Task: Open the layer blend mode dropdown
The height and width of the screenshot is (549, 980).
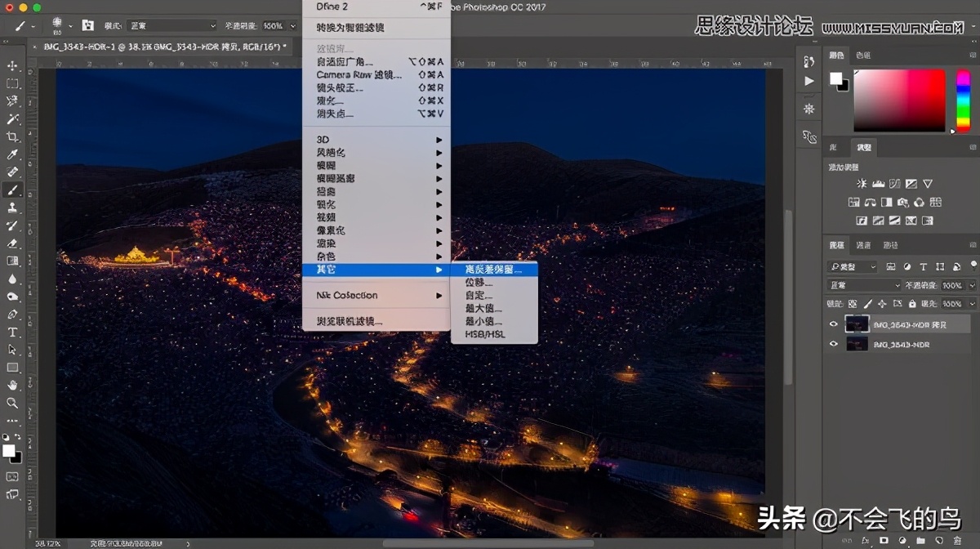Action: (x=862, y=285)
